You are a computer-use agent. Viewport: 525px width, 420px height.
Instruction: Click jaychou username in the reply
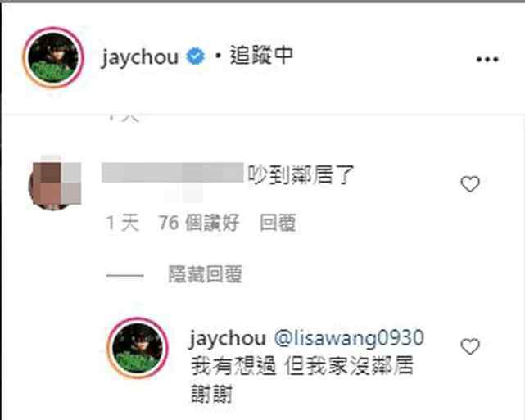click(228, 339)
